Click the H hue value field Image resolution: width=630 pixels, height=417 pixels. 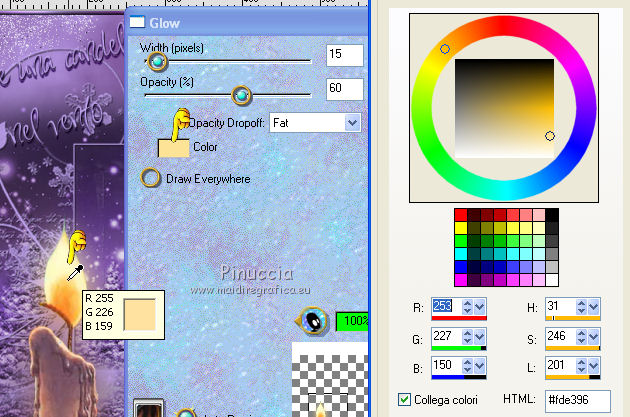561,307
